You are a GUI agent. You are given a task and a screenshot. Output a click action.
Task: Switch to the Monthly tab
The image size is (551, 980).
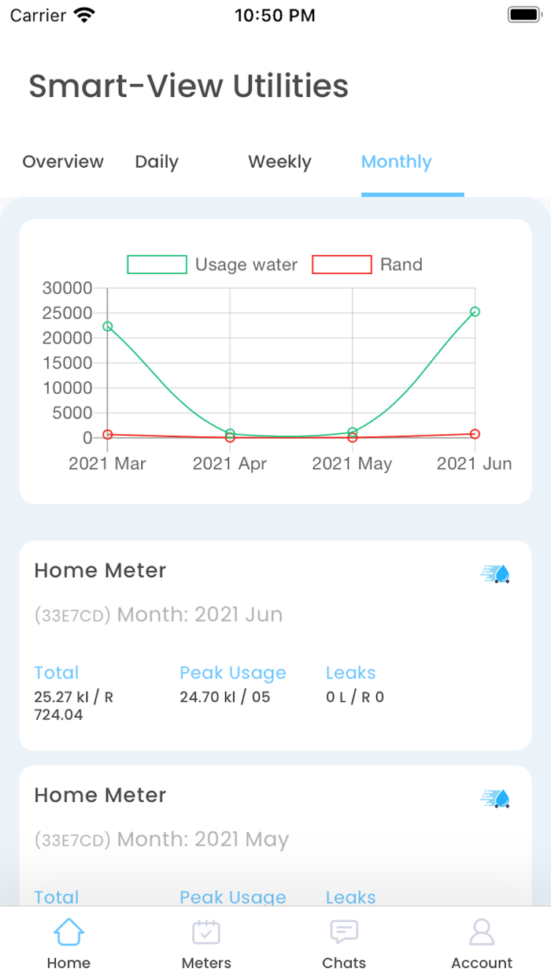click(x=396, y=161)
